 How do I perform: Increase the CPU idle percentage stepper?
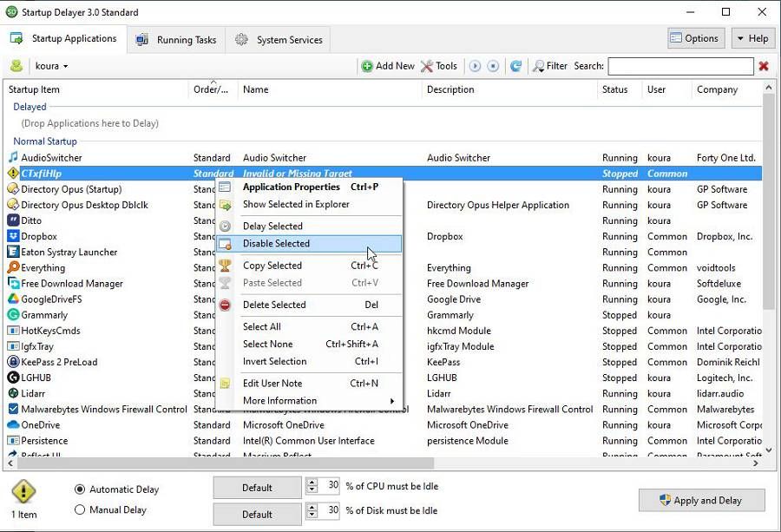[314, 483]
